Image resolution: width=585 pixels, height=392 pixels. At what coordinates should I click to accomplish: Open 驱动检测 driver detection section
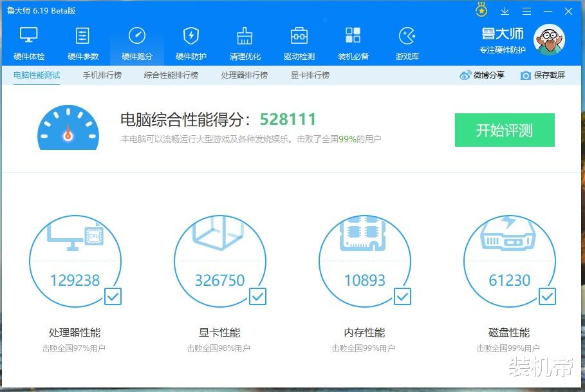(x=299, y=44)
